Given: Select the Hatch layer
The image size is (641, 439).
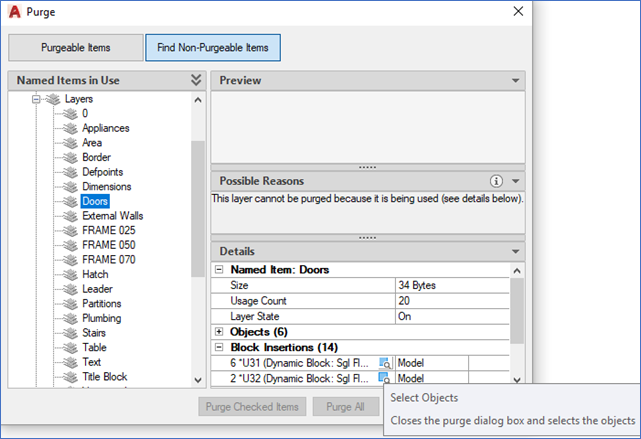Looking at the screenshot, I should pos(95,274).
